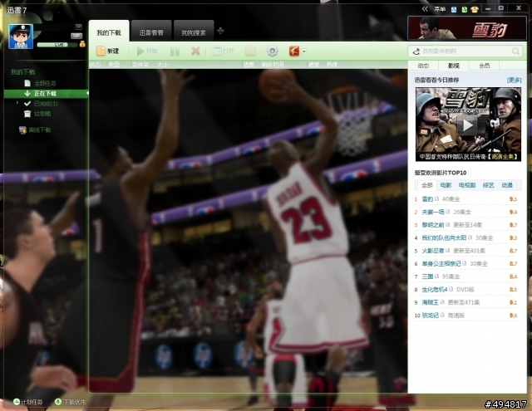Click the 剩余时间 column header
The width and height of the screenshot is (532, 411).
(x=273, y=65)
